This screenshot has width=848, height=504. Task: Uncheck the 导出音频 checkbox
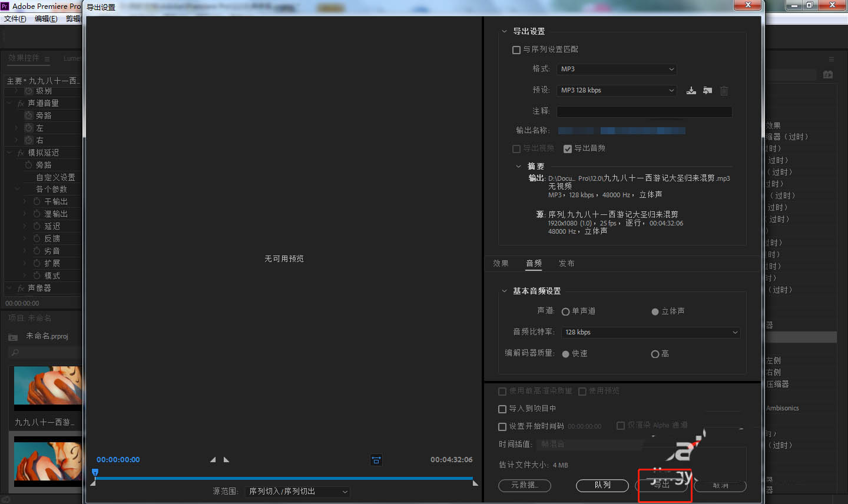pos(568,149)
